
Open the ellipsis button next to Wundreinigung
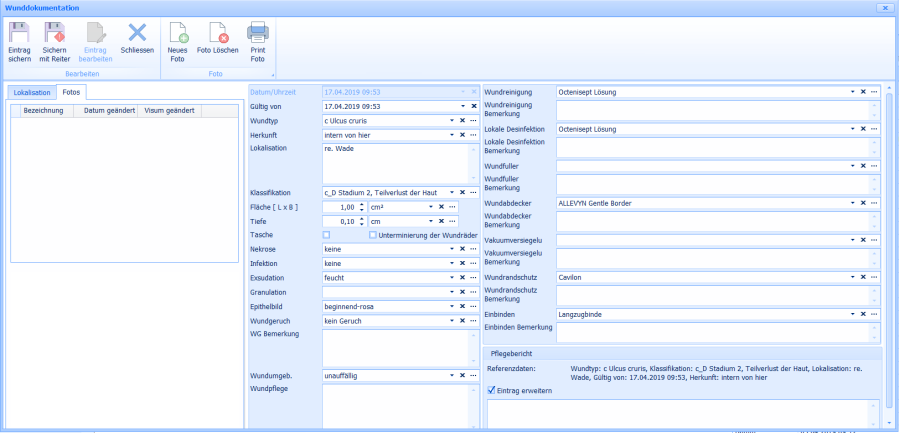click(x=874, y=92)
